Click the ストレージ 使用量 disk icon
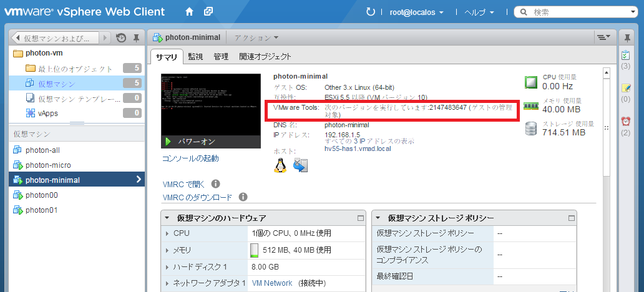 click(531, 129)
